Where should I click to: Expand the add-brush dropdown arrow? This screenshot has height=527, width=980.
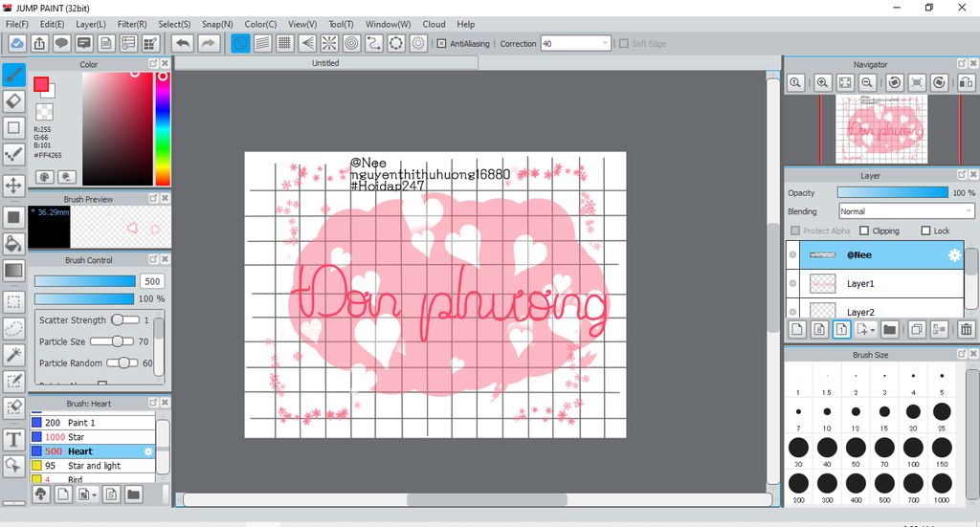tap(94, 495)
